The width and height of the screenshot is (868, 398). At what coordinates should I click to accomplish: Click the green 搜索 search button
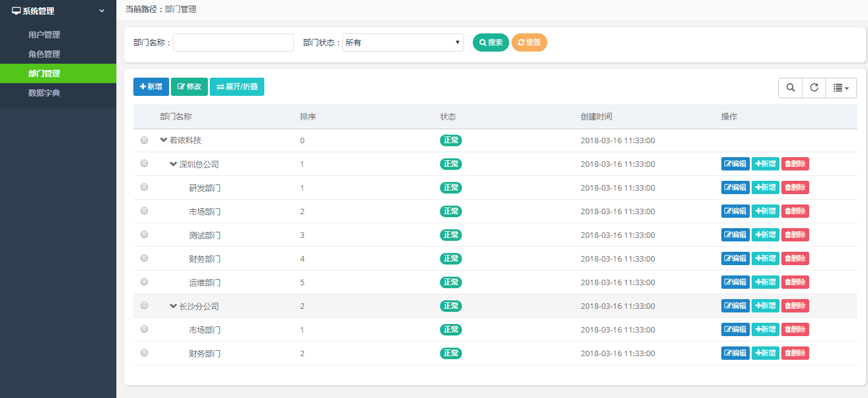pos(491,42)
